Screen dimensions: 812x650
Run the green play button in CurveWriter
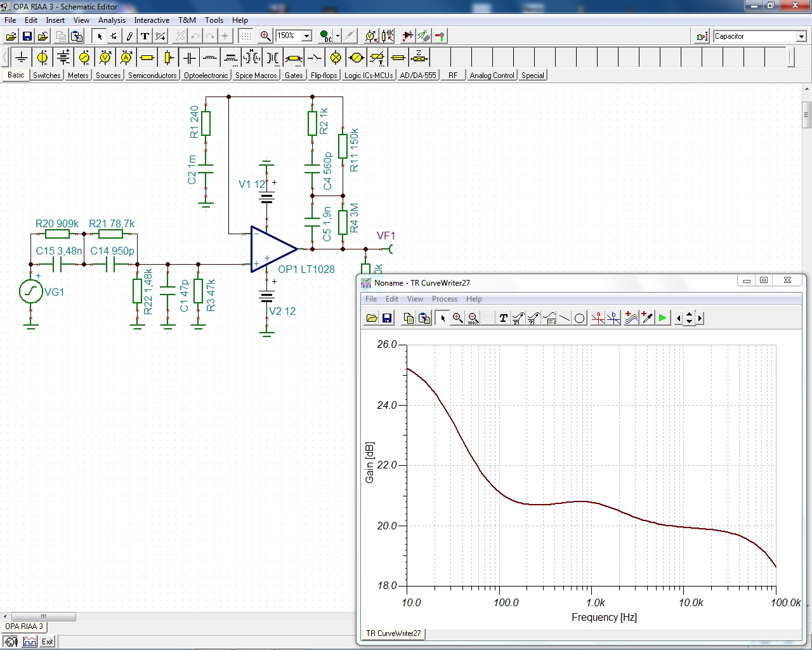point(662,318)
